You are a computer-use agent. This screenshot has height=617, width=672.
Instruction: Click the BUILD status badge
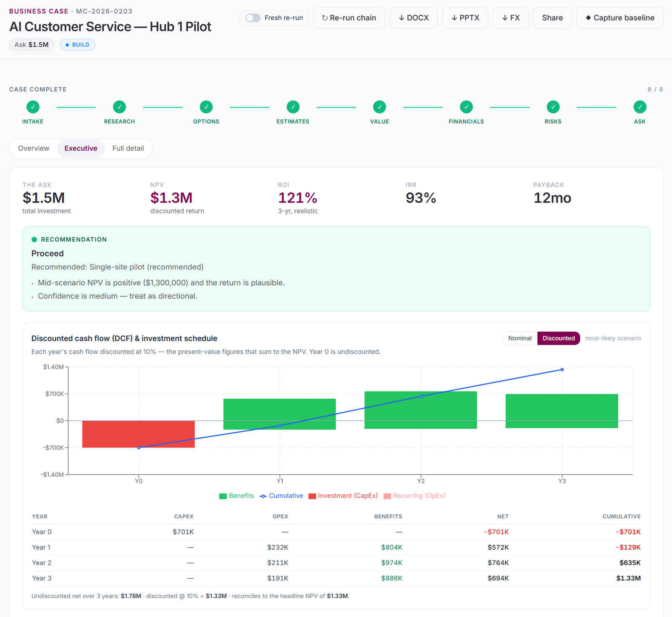point(78,45)
